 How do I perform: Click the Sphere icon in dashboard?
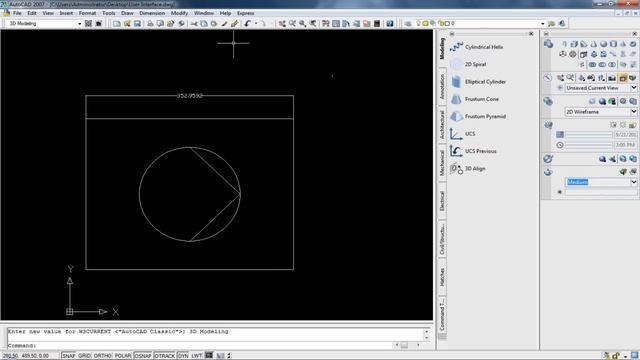pyautogui.click(x=603, y=44)
